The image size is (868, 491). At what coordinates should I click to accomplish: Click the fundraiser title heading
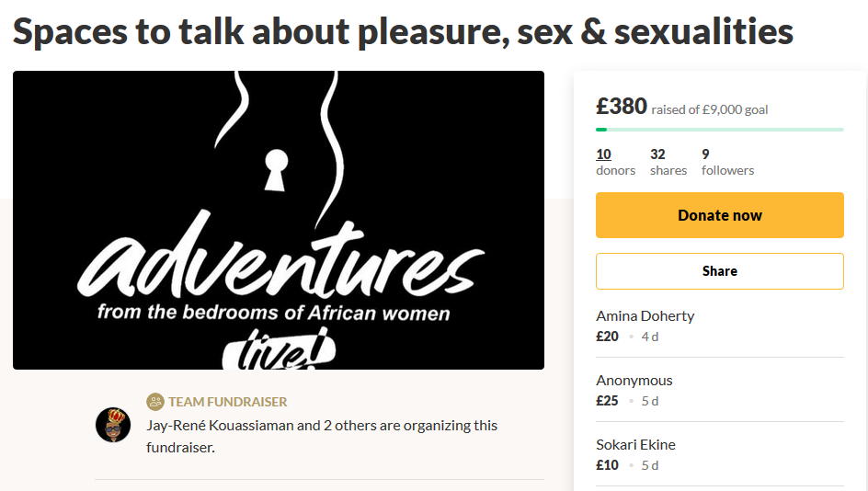coord(403,31)
